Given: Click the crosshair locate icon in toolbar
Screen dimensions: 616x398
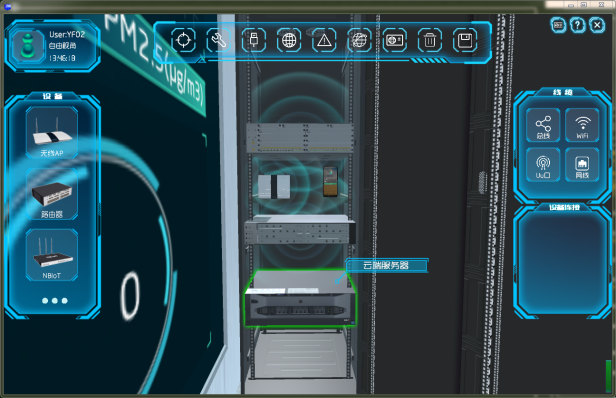Looking at the screenshot, I should (x=183, y=40).
